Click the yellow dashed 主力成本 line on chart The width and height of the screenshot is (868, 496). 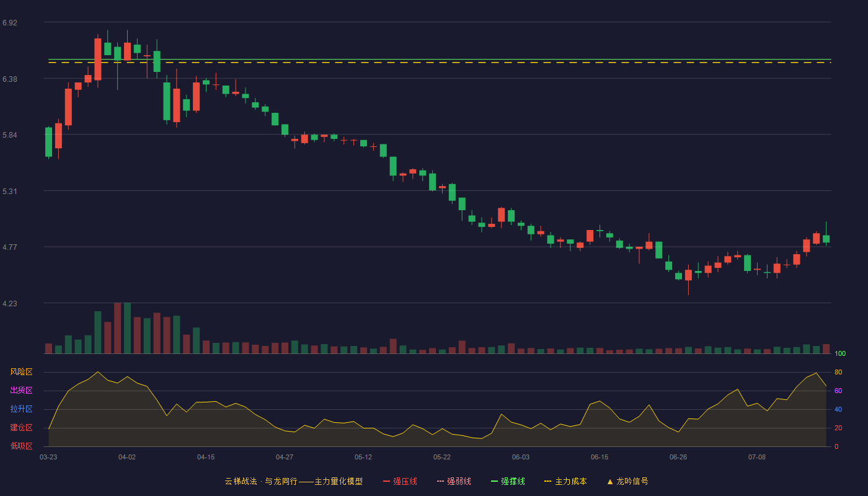click(x=440, y=63)
